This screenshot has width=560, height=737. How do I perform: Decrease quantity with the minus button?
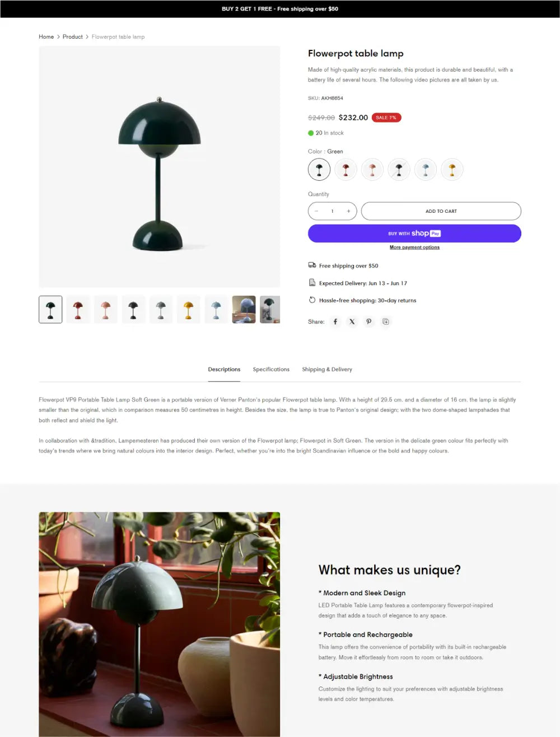tap(316, 211)
